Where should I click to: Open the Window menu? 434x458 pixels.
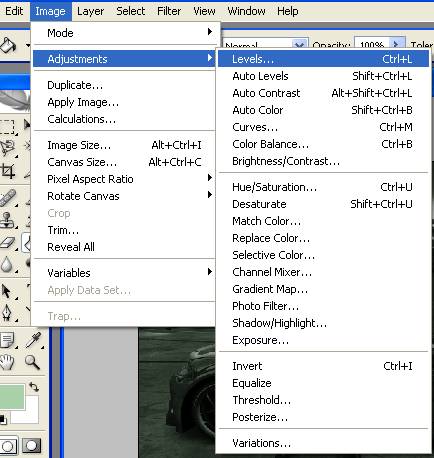(246, 11)
